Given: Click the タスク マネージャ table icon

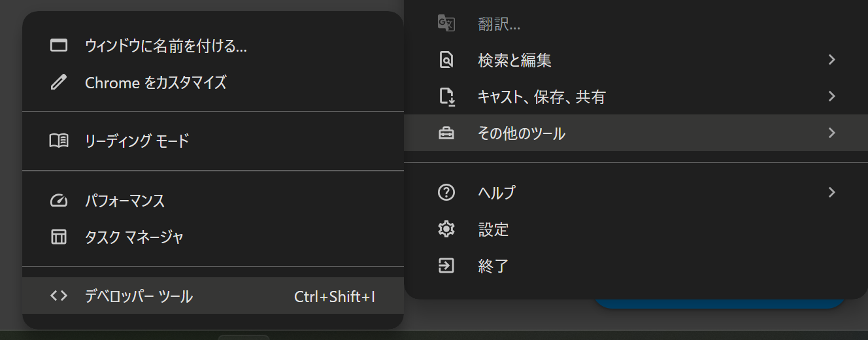Looking at the screenshot, I should (x=59, y=237).
